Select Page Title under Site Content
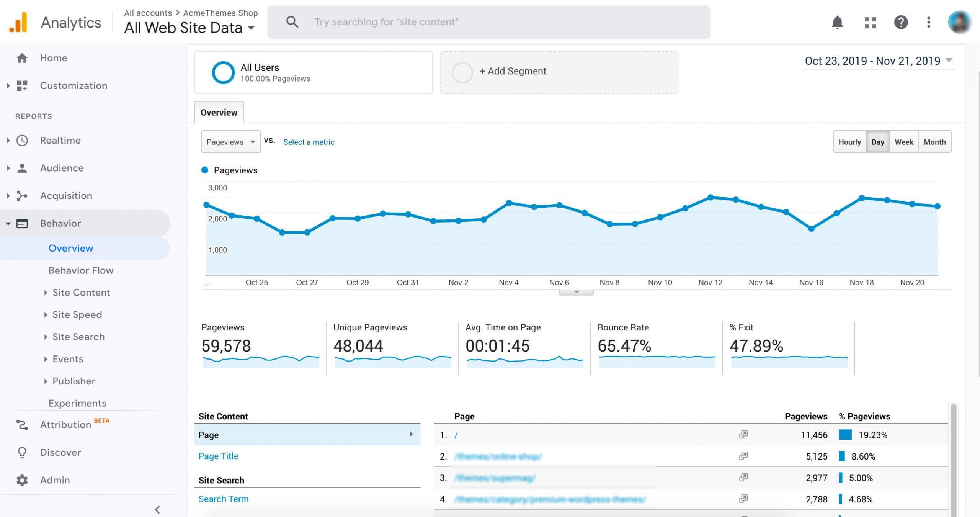 (218, 456)
